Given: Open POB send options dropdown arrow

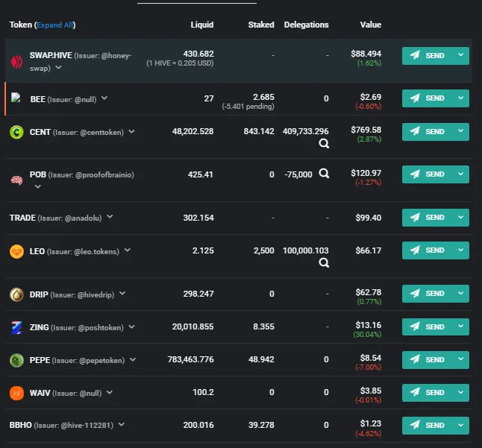Looking at the screenshot, I should [x=460, y=174].
